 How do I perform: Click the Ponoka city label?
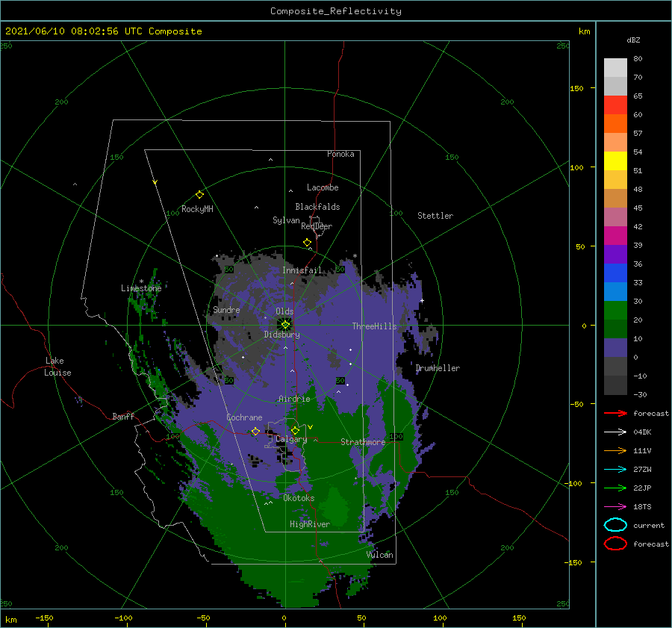pyautogui.click(x=340, y=154)
